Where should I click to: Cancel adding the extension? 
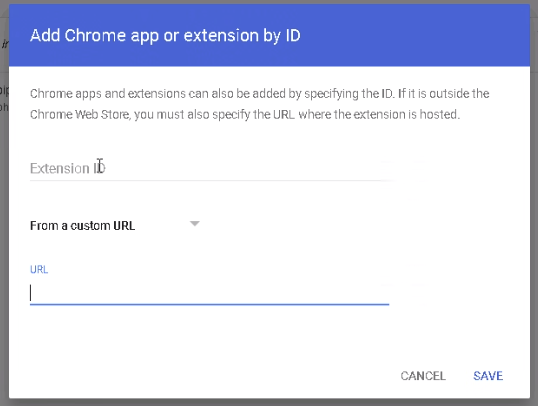point(423,376)
